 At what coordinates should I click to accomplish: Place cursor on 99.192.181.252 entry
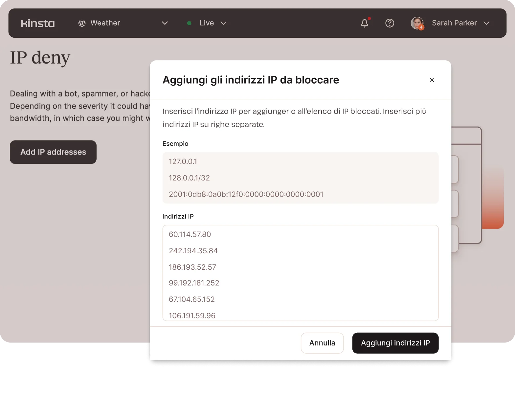[x=194, y=283]
